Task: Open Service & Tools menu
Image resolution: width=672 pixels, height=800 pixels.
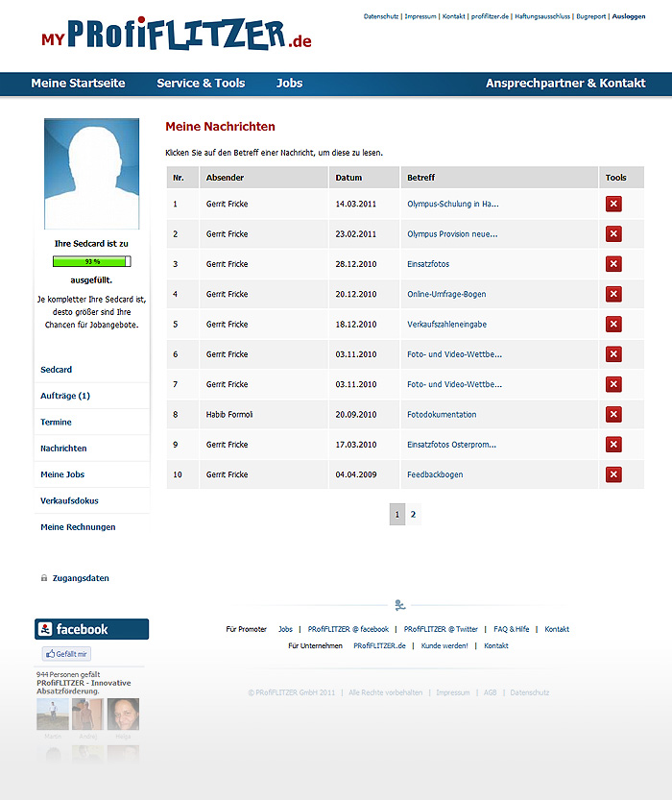Action: tap(201, 84)
